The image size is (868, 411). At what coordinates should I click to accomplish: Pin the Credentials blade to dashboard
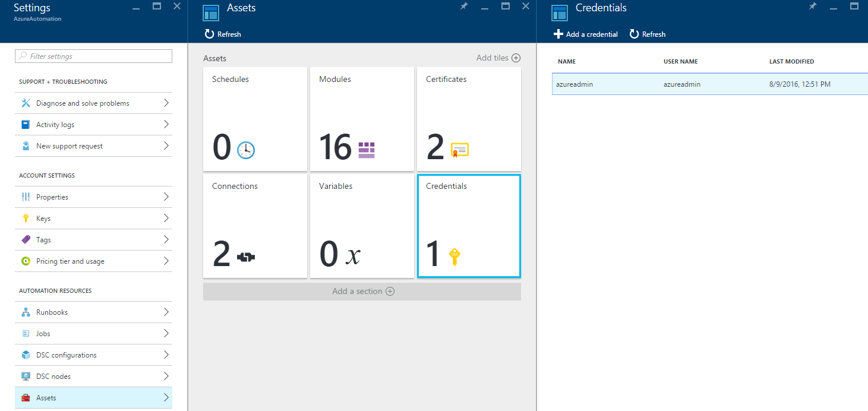[x=814, y=6]
